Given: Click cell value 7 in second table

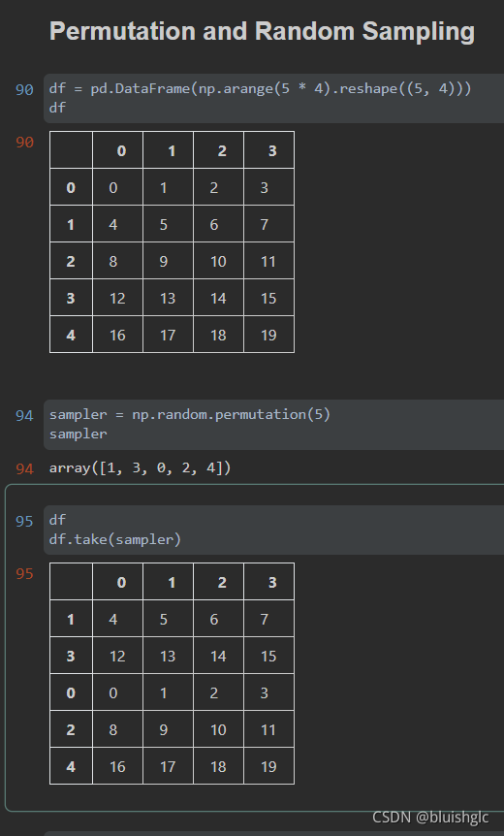Looking at the screenshot, I should coord(269,619).
